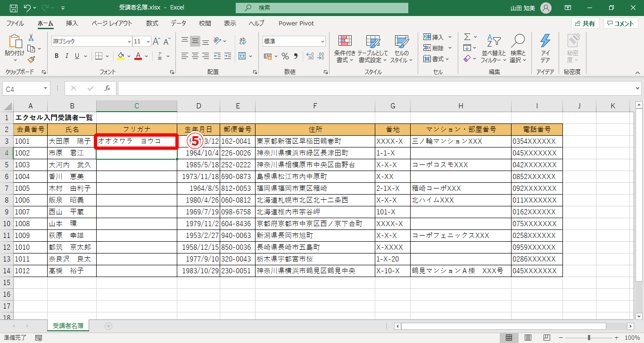
Task: Click the macro record icon in status bar
Action: pos(39,338)
